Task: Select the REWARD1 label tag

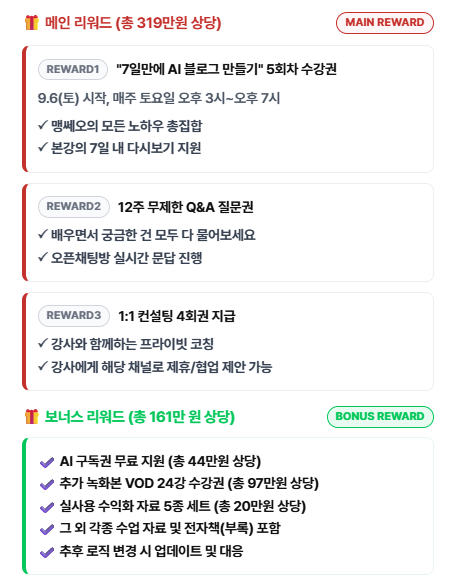Action: tap(73, 69)
